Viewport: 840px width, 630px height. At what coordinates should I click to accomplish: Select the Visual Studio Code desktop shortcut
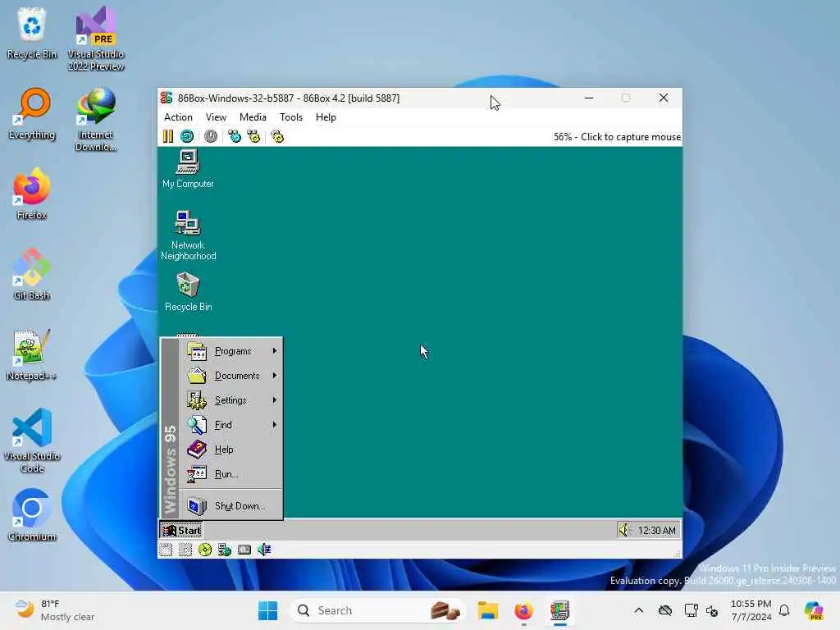(x=32, y=441)
